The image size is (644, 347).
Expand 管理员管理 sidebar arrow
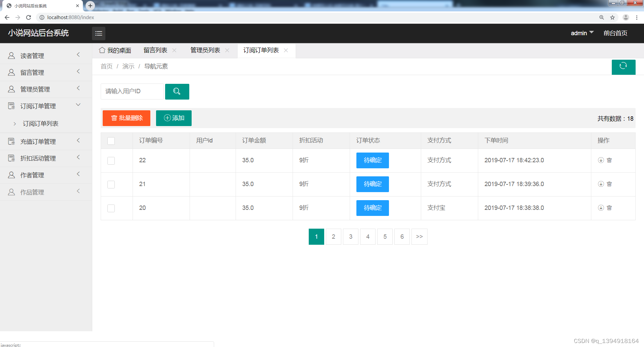[78, 88]
